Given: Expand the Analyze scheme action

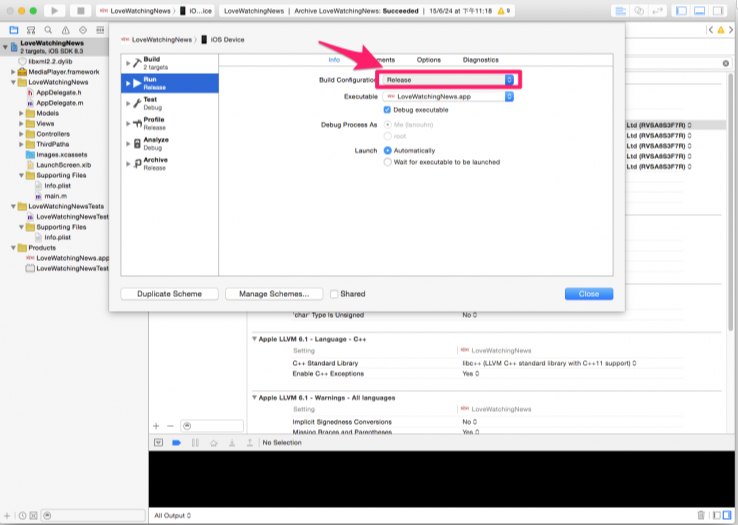Looking at the screenshot, I should (x=128, y=144).
